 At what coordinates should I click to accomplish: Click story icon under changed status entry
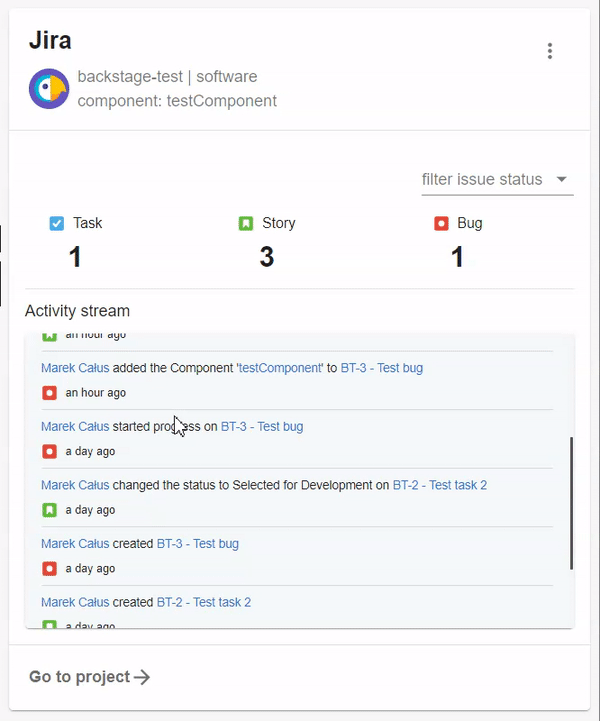49,510
